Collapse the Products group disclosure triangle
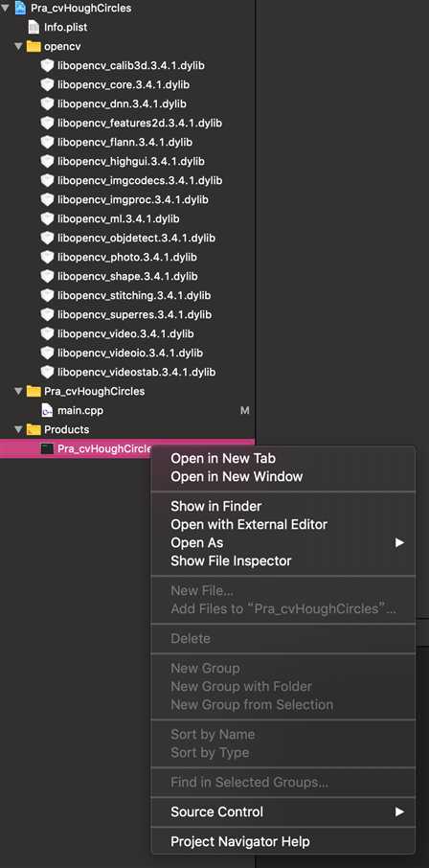The width and height of the screenshot is (429, 868). pyautogui.click(x=18, y=429)
